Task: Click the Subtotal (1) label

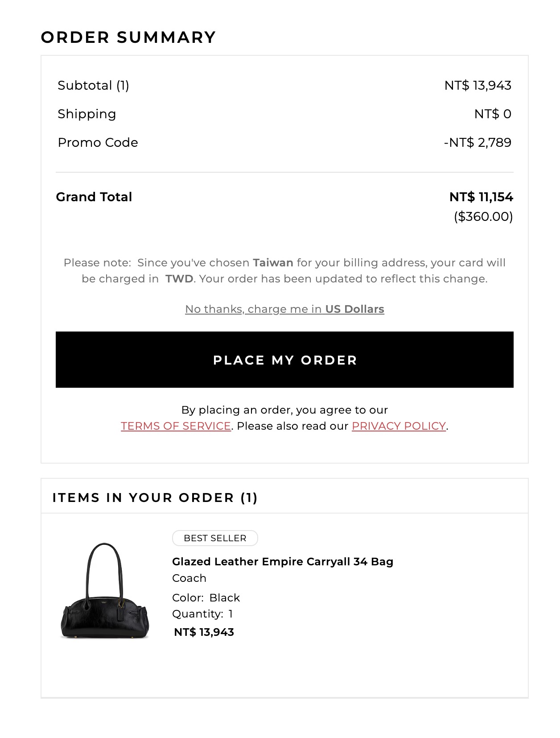Action: tap(93, 85)
